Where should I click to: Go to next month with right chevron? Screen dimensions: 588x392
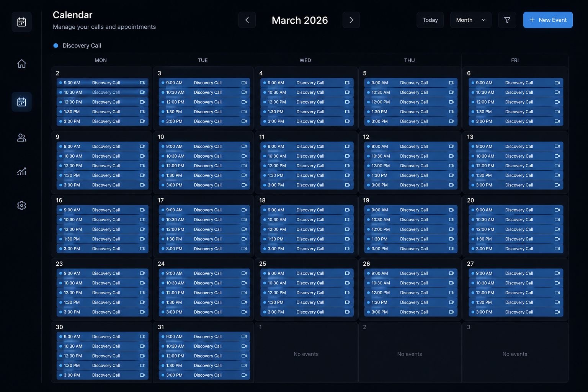(351, 20)
